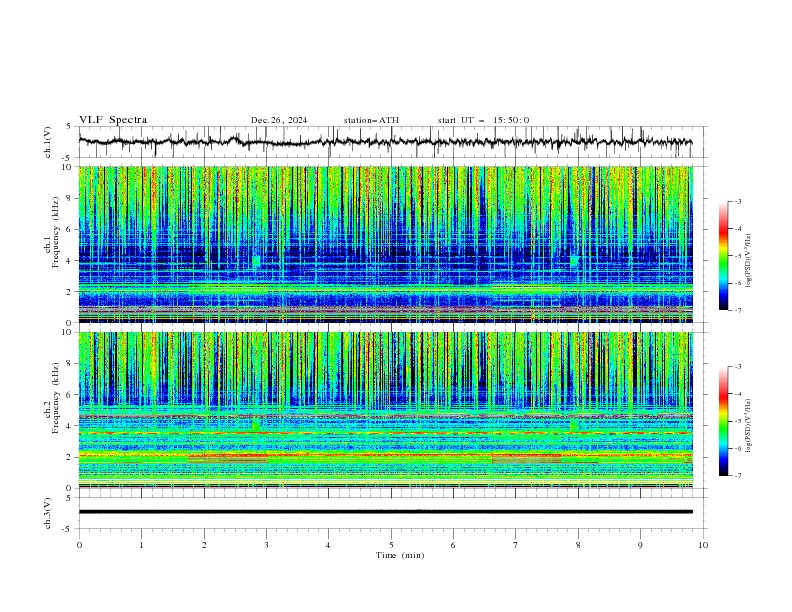The height and width of the screenshot is (612, 792).
Task: Click the ch.3 flat black waveform trace
Action: coord(385,512)
